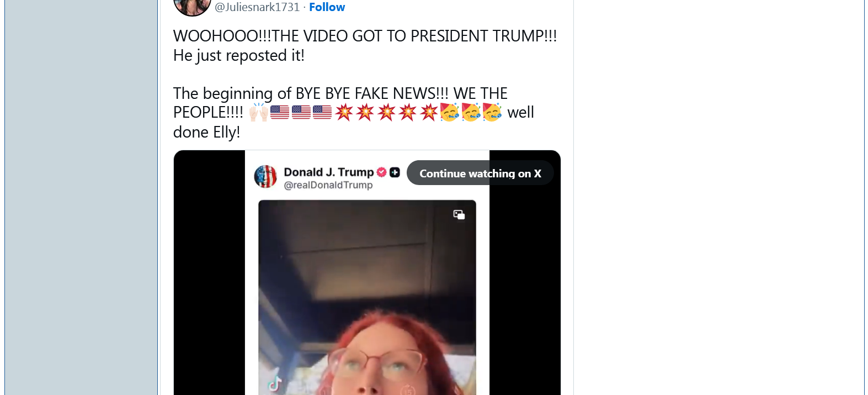Click the black plus badge icon beside Trump's name

(395, 172)
